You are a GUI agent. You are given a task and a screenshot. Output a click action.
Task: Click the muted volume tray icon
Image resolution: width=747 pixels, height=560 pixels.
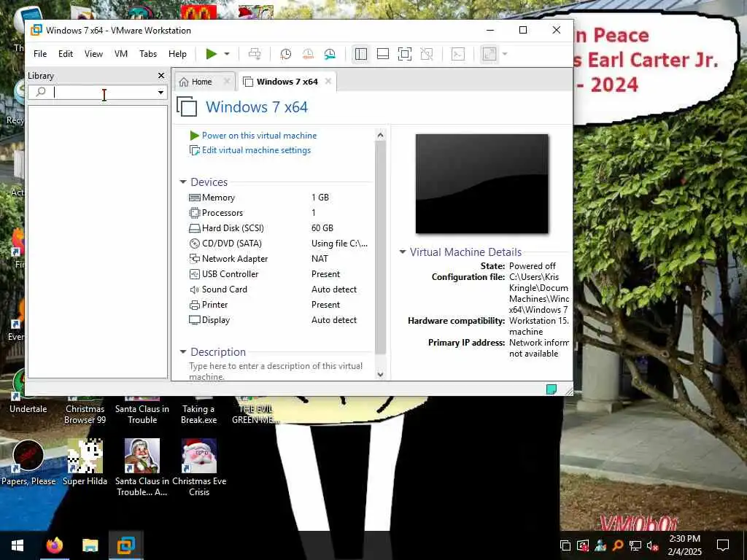click(x=652, y=545)
